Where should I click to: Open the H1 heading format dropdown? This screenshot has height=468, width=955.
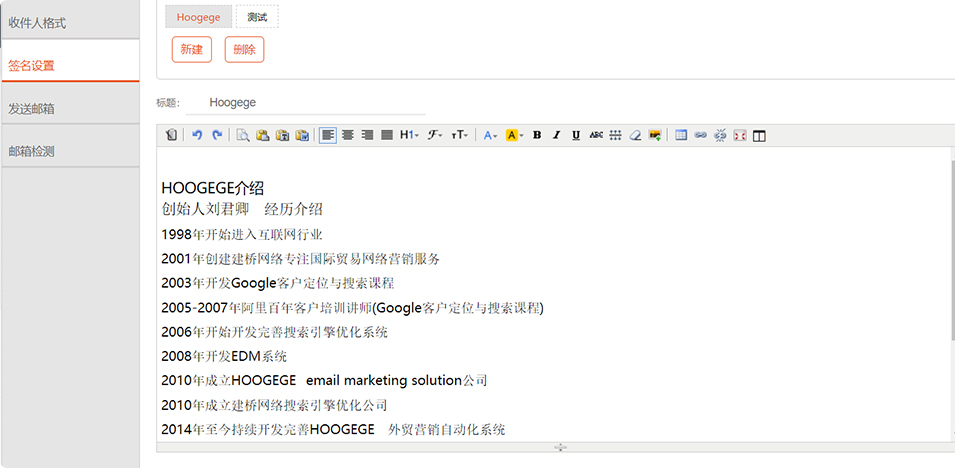coord(409,135)
